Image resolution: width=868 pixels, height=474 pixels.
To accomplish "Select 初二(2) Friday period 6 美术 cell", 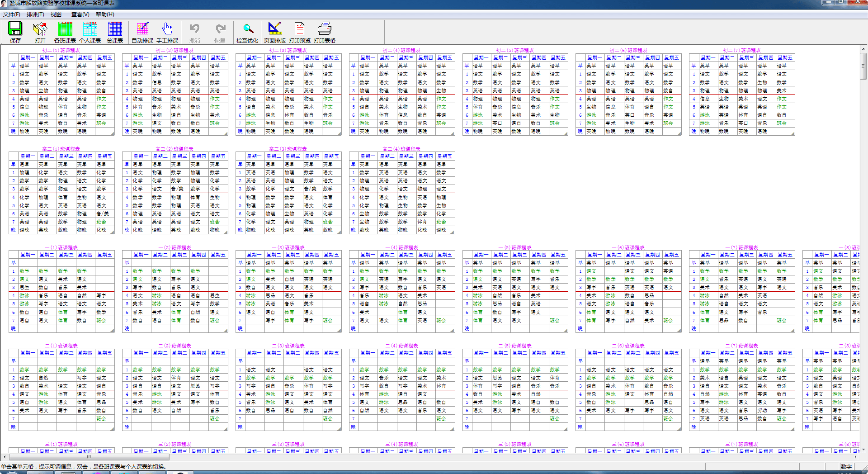I will coord(218,115).
